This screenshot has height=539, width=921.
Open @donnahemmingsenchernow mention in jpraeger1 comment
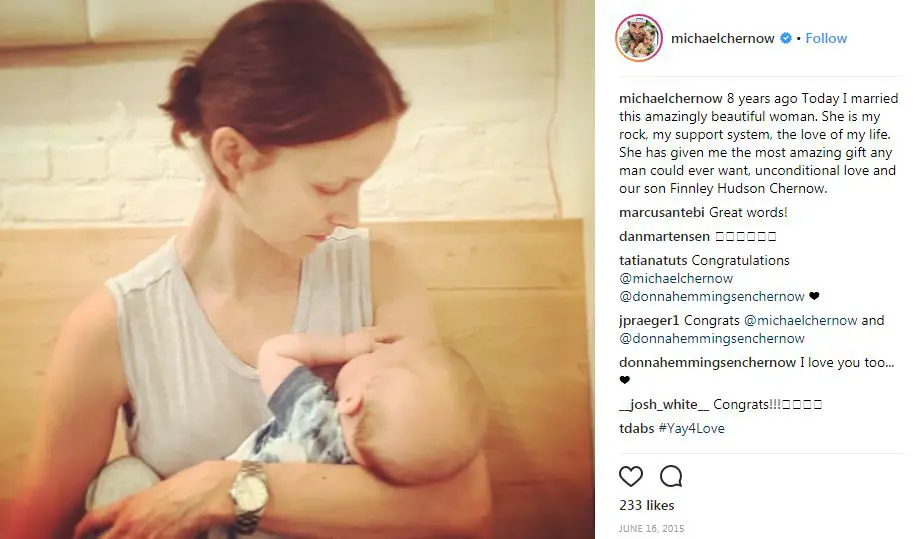click(x=712, y=339)
